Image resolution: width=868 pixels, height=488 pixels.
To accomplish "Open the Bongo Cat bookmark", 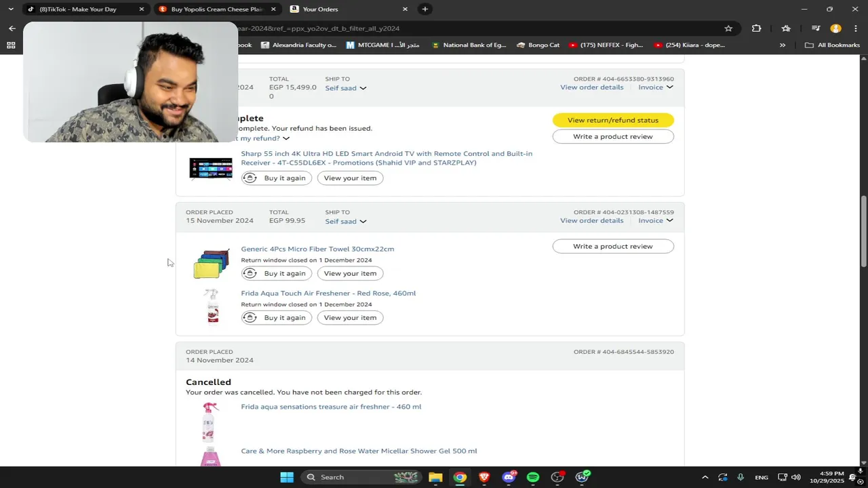I will pyautogui.click(x=538, y=45).
